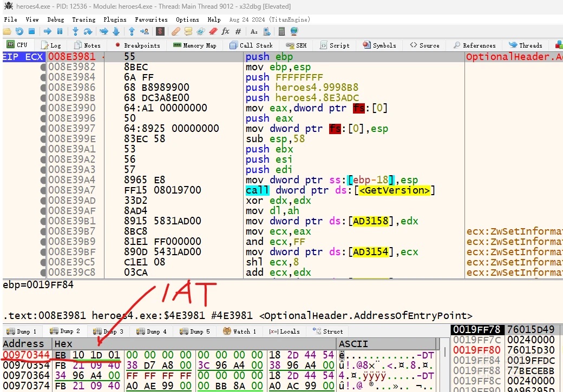
Task: Click the Open file folder icon
Action: tap(7, 31)
